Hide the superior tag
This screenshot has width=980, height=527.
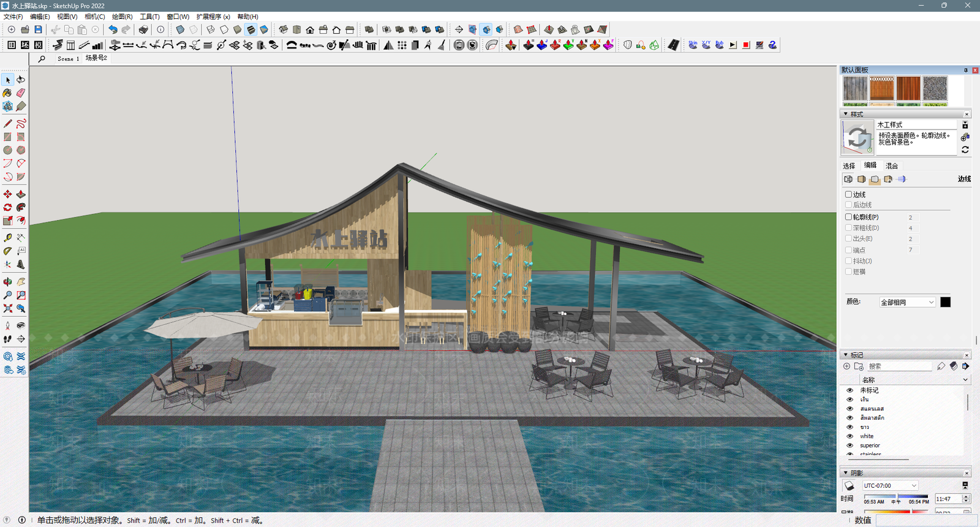point(850,445)
